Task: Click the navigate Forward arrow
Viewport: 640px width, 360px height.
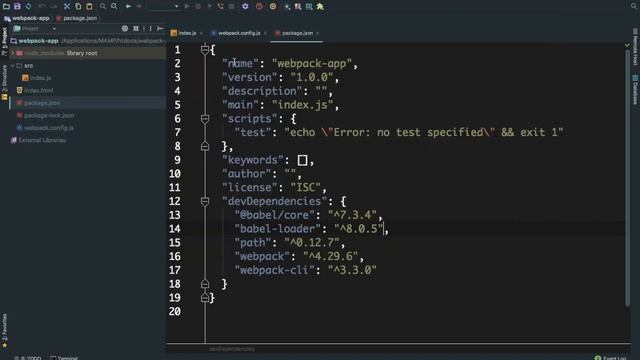Action: pyautogui.click(x=139, y=7)
